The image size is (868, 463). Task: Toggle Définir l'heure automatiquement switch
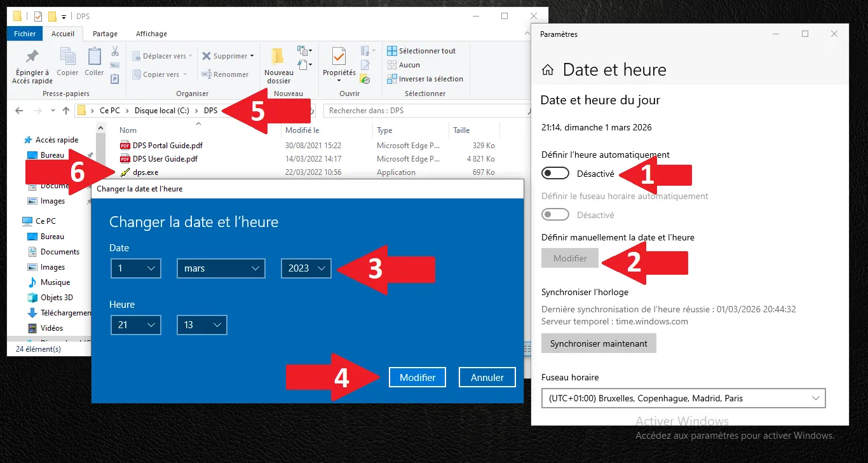click(x=555, y=174)
